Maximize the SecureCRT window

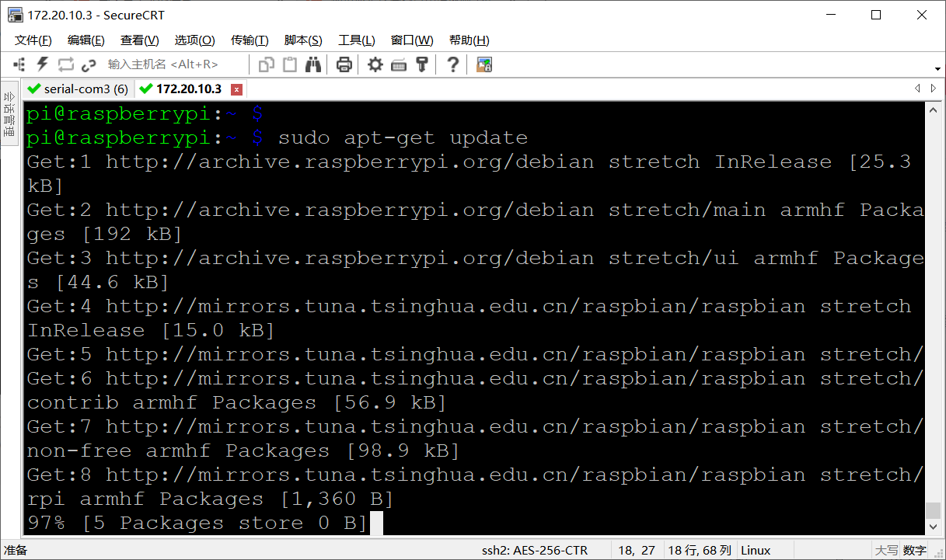coord(876,15)
